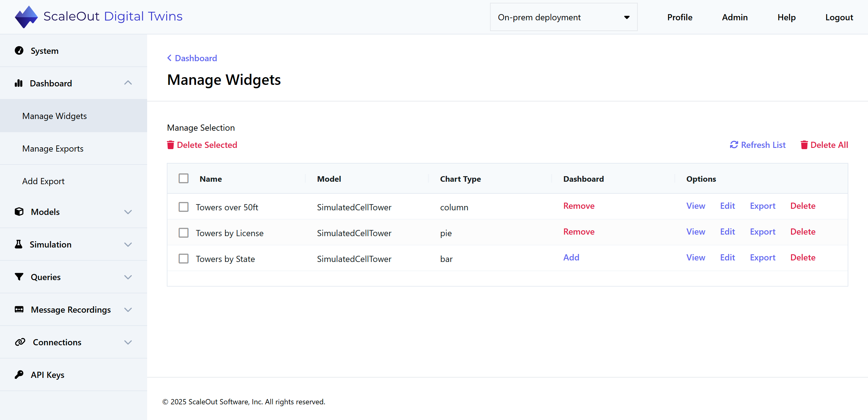View the Towers by State widget

(696, 257)
